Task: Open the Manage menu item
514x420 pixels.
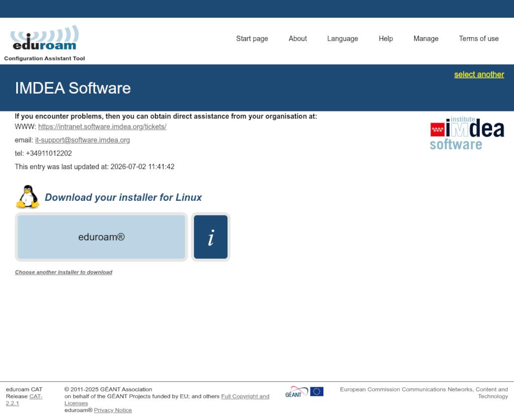Action: pos(426,39)
